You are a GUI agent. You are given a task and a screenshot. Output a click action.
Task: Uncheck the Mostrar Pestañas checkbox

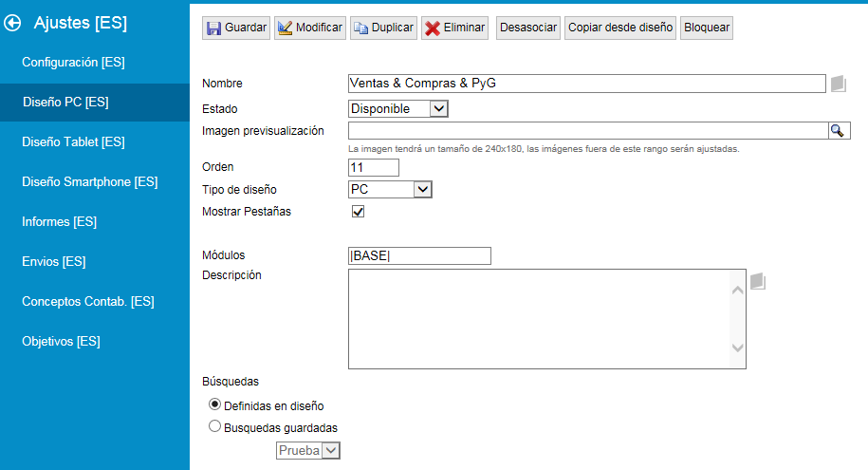pyautogui.click(x=358, y=212)
